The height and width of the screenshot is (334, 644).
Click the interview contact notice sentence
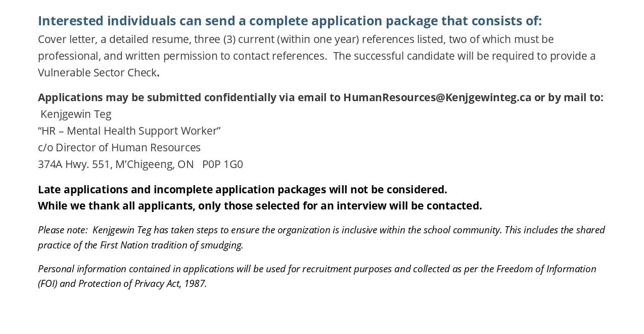(260, 205)
